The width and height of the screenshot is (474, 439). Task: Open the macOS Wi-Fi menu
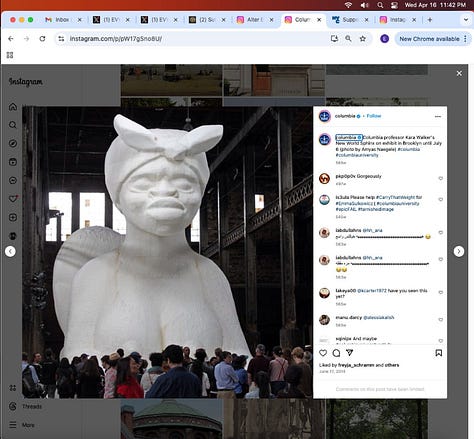pyautogui.click(x=348, y=5)
